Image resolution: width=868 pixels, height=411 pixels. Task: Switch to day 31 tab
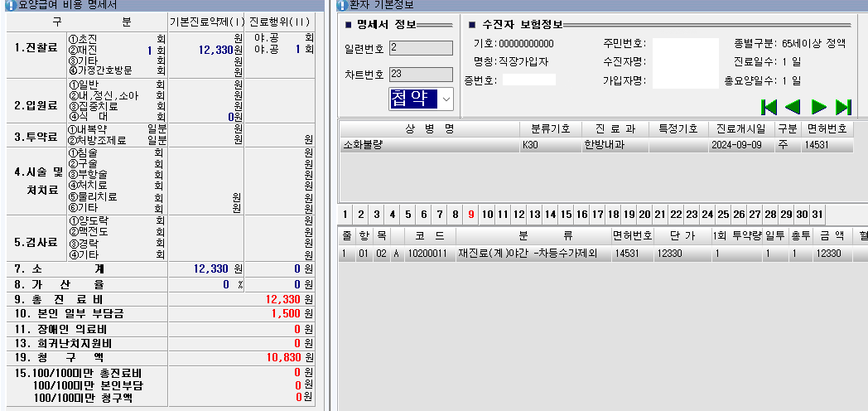point(817,214)
